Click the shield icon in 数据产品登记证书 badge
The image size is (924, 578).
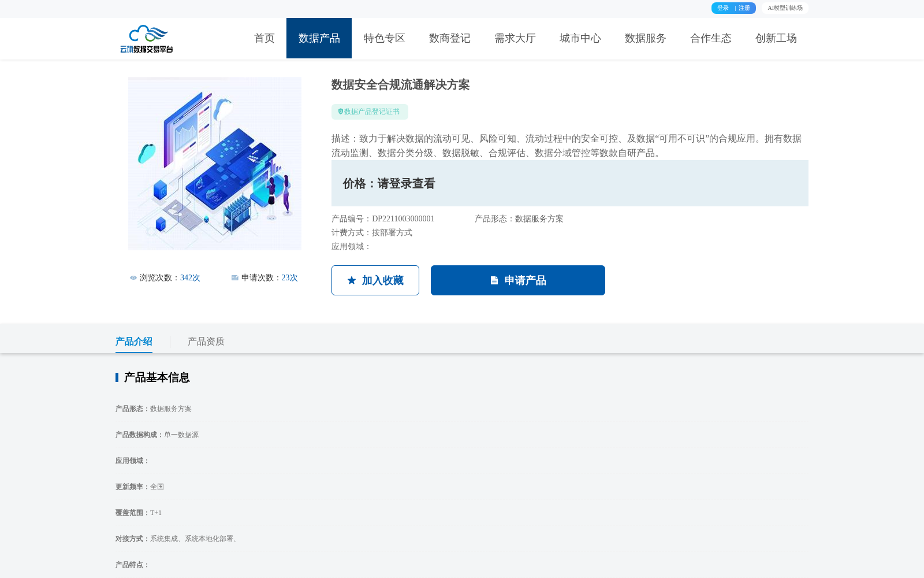coord(341,112)
